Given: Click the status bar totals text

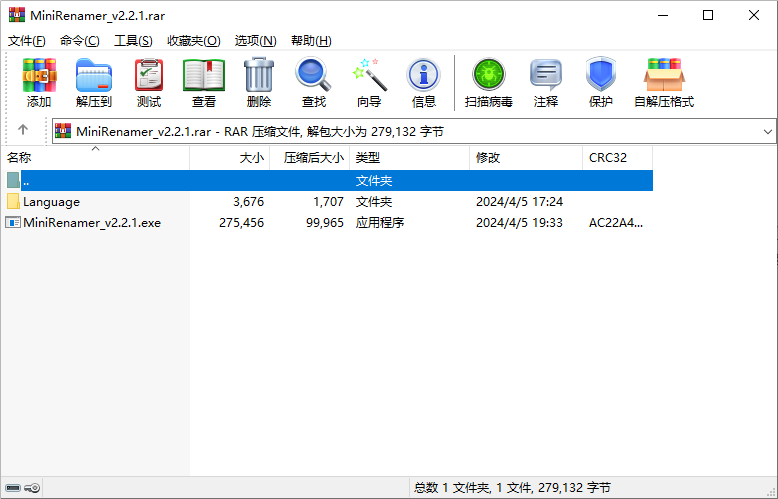Looking at the screenshot, I should [x=512, y=488].
